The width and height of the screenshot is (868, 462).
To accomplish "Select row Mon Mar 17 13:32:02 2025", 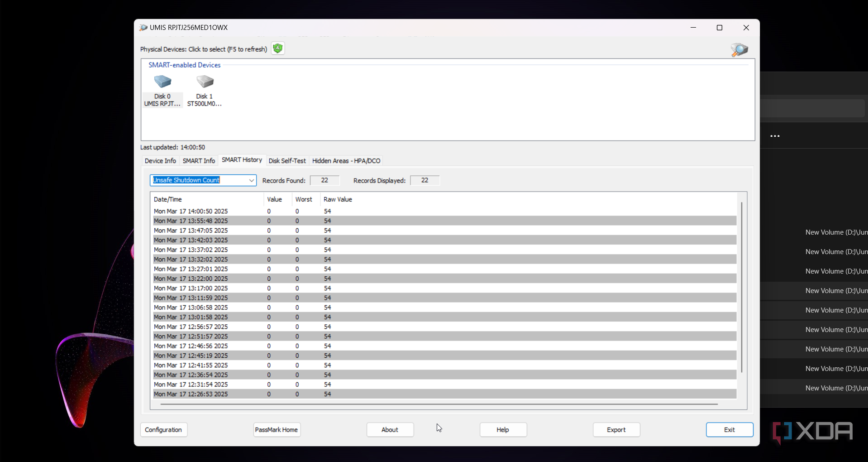I will 444,260.
